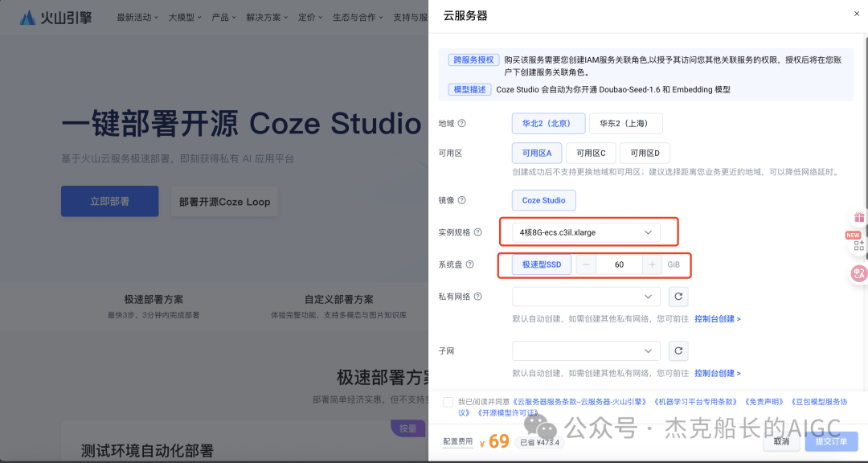The height and width of the screenshot is (463, 868).
Task: Click the 立即部署 button
Action: [109, 201]
